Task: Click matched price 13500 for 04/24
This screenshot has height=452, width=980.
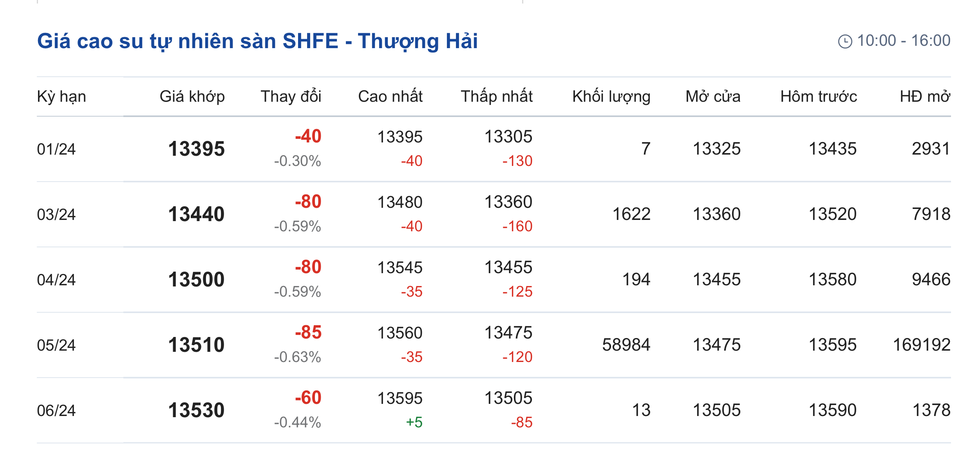Action: pos(196,280)
